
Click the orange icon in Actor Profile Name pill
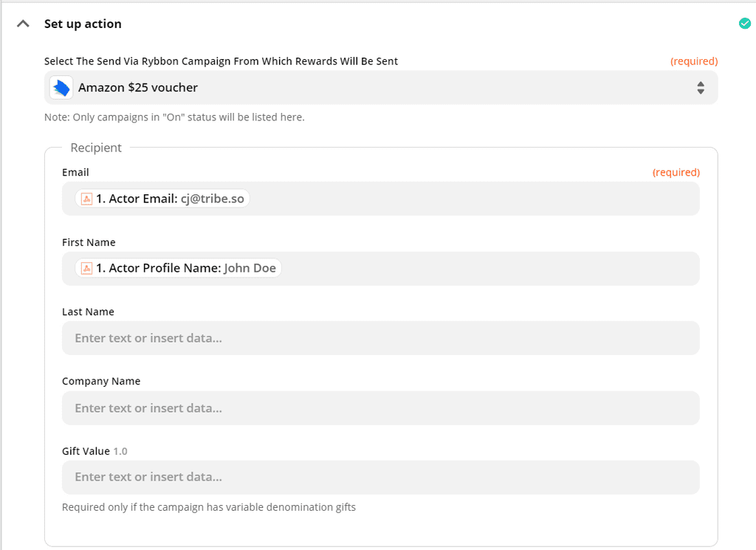pos(86,268)
